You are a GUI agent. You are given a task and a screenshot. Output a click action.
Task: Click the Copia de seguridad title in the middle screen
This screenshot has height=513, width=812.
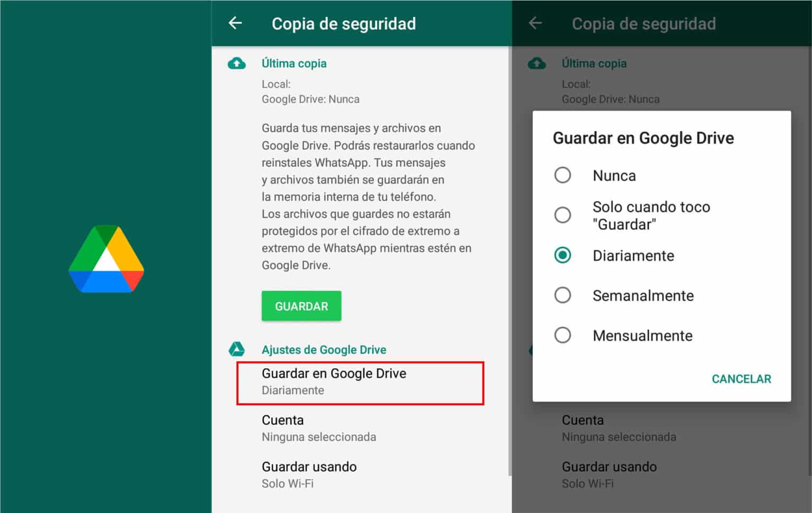pyautogui.click(x=344, y=24)
